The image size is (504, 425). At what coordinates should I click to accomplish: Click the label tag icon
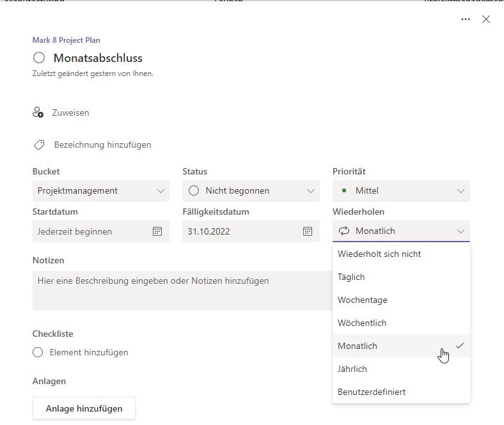pyautogui.click(x=39, y=145)
